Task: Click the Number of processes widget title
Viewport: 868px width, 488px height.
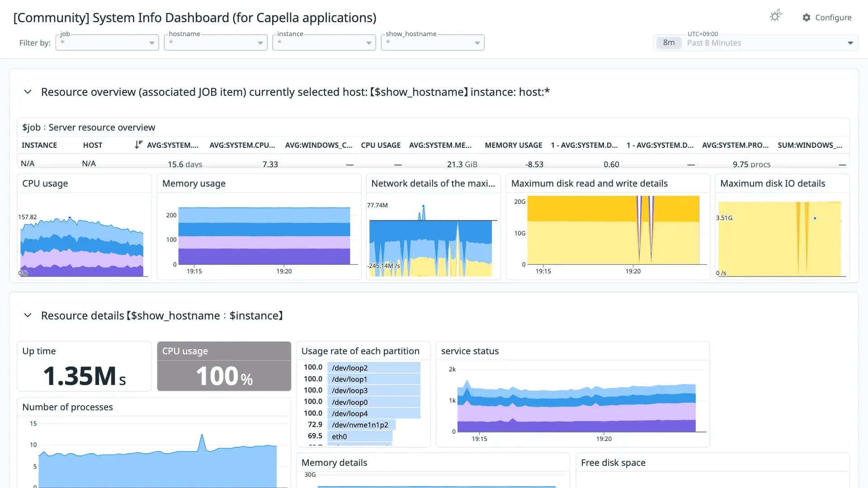Action: tap(67, 407)
